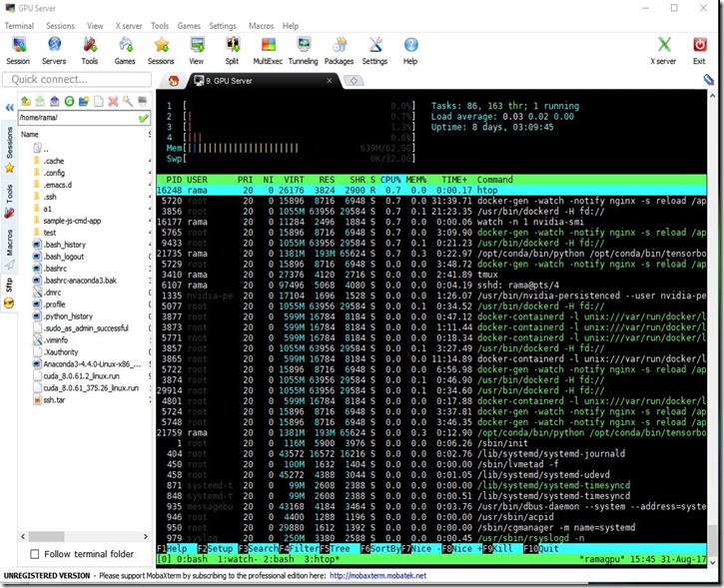The height and width of the screenshot is (588, 724).
Task: Select the .ssh folder in file list
Action: [x=52, y=197]
